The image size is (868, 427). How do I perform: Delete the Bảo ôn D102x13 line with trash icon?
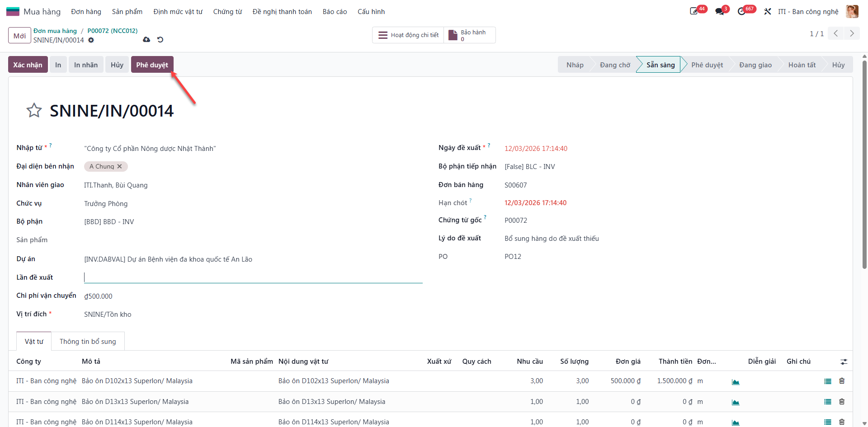click(x=842, y=381)
